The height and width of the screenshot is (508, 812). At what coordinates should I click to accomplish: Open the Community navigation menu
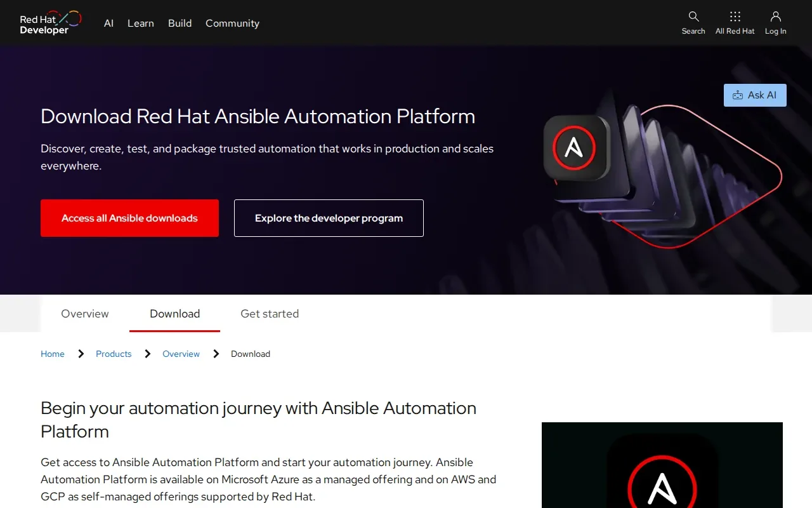pos(232,23)
